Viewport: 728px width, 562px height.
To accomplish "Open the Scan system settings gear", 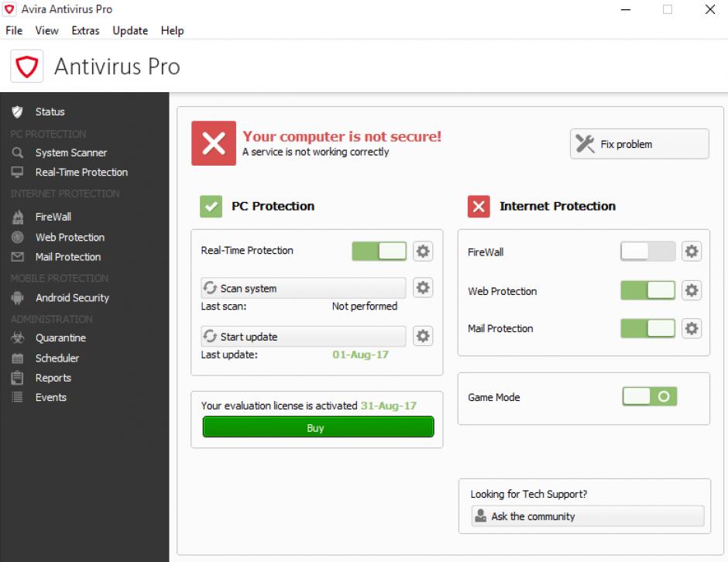I will click(423, 288).
